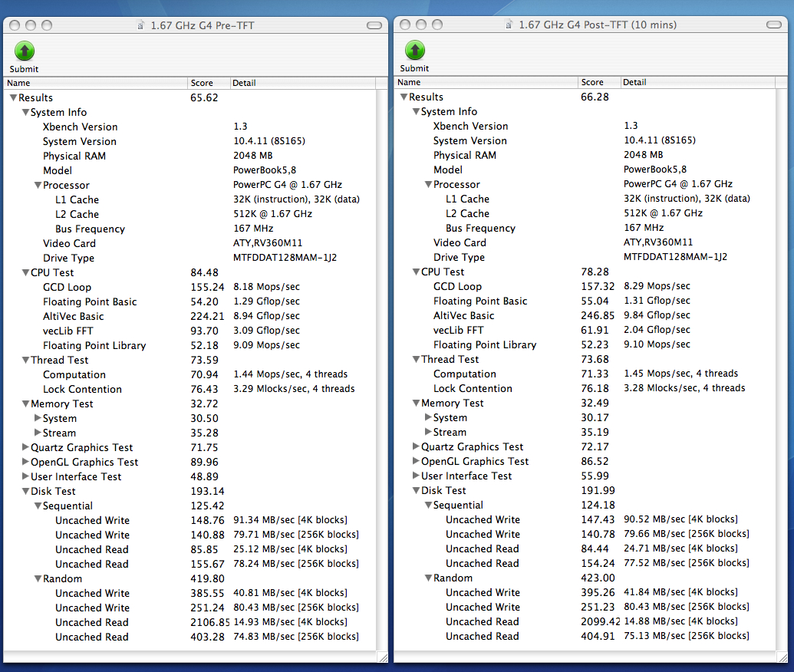Collapse System Info in Pre-TFT window
Screen dimensions: 794x672
(25, 113)
